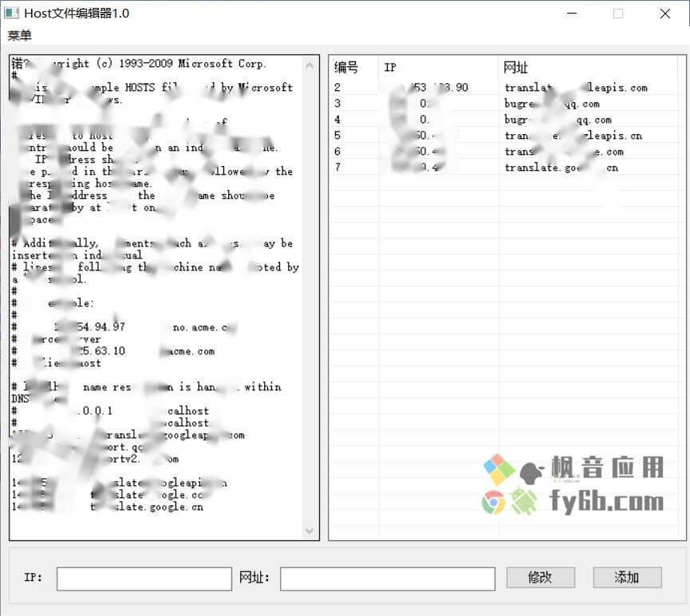Click the hosts line ending in 'no.acme.c'
690x616 pixels.
[x=123, y=327]
